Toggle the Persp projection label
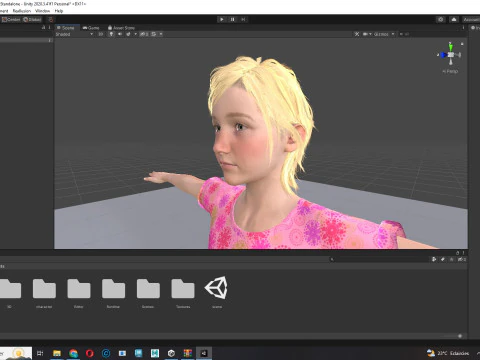The image size is (480, 360). click(x=450, y=71)
